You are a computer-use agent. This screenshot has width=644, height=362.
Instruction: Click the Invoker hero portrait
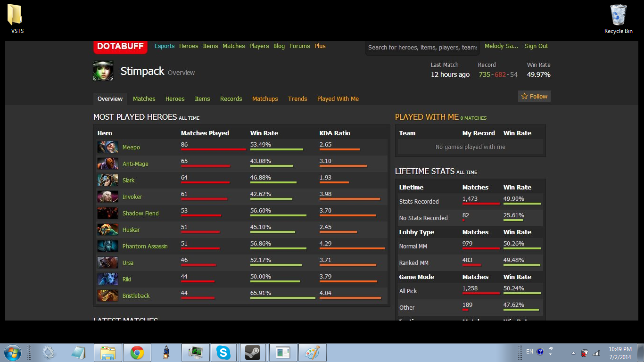[x=108, y=197]
